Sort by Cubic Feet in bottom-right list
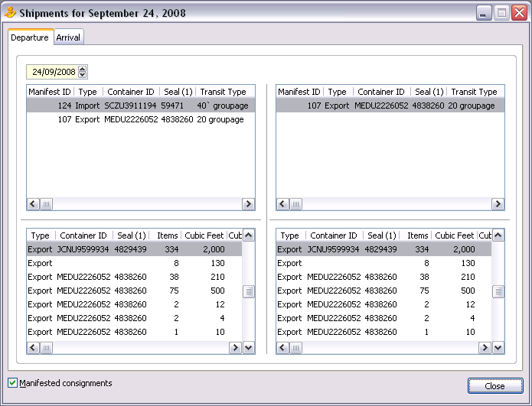The image size is (532, 406). pyautogui.click(x=454, y=235)
